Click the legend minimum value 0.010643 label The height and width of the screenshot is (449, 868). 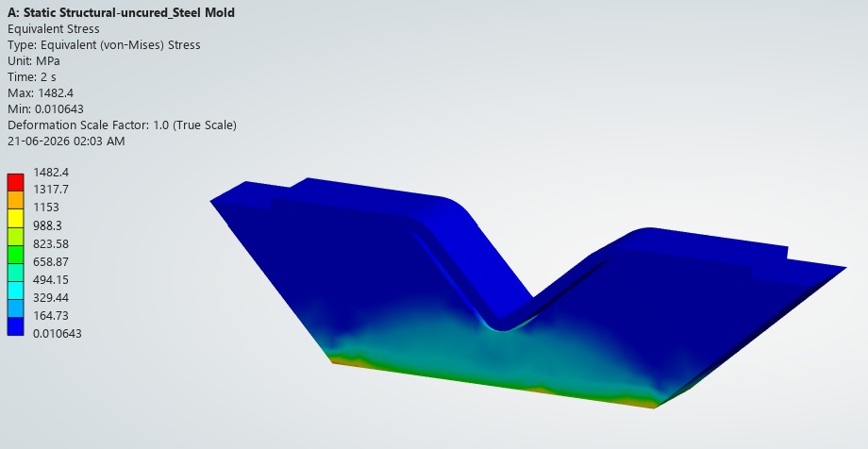(58, 333)
